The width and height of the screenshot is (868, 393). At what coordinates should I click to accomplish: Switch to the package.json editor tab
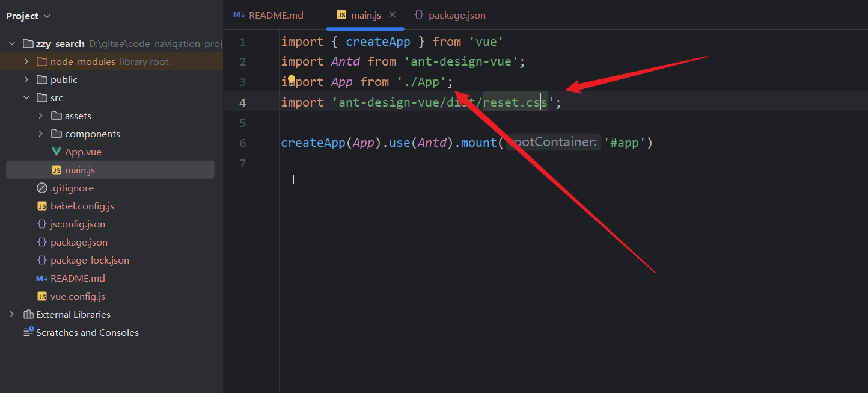tap(450, 15)
